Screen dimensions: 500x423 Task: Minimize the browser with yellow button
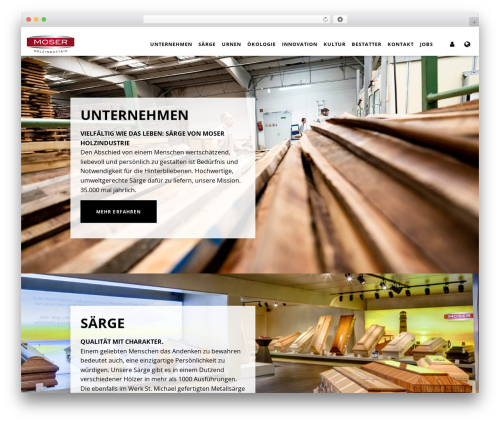[36, 20]
